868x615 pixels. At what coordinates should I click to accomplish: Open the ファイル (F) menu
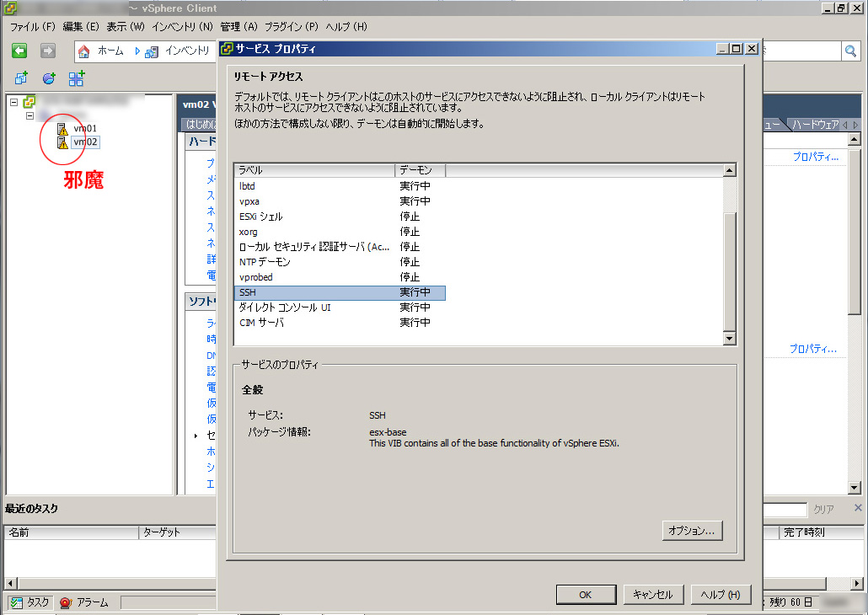tap(33, 27)
